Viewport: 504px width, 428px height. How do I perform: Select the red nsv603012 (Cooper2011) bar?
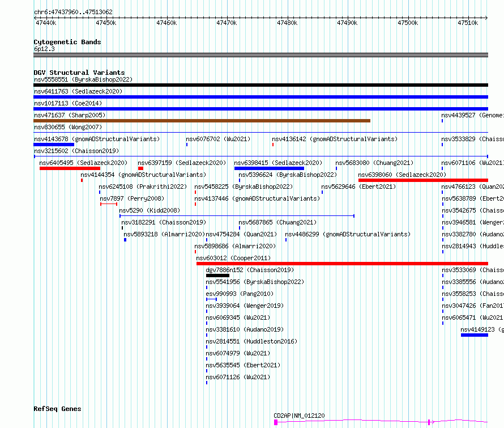click(342, 264)
